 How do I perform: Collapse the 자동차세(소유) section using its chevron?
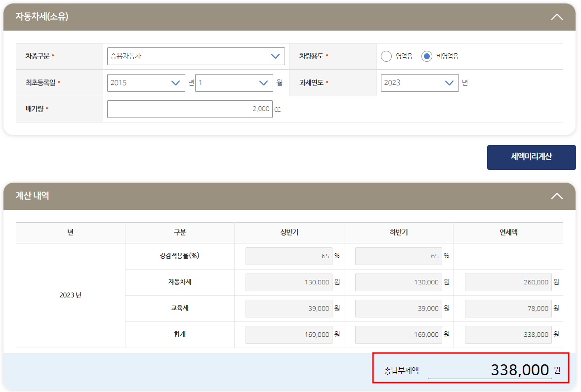[557, 16]
